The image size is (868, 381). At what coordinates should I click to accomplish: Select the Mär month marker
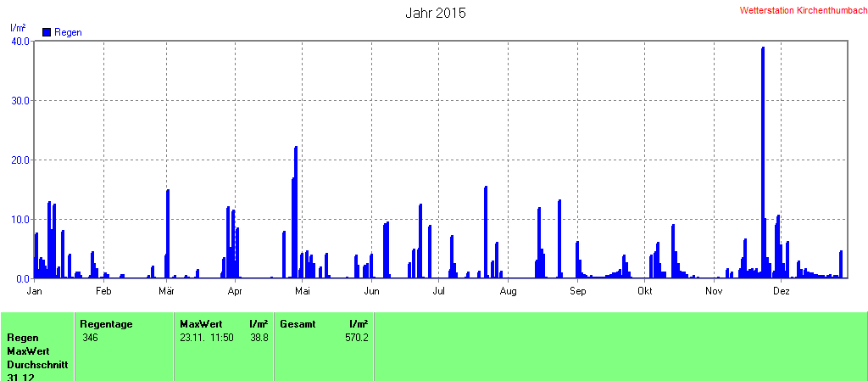(167, 291)
